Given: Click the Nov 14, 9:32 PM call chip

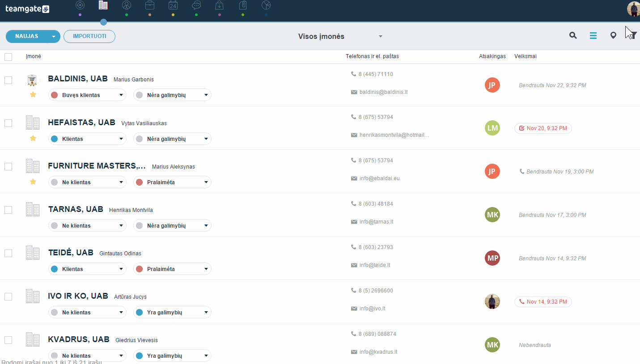Looking at the screenshot, I should (543, 302).
